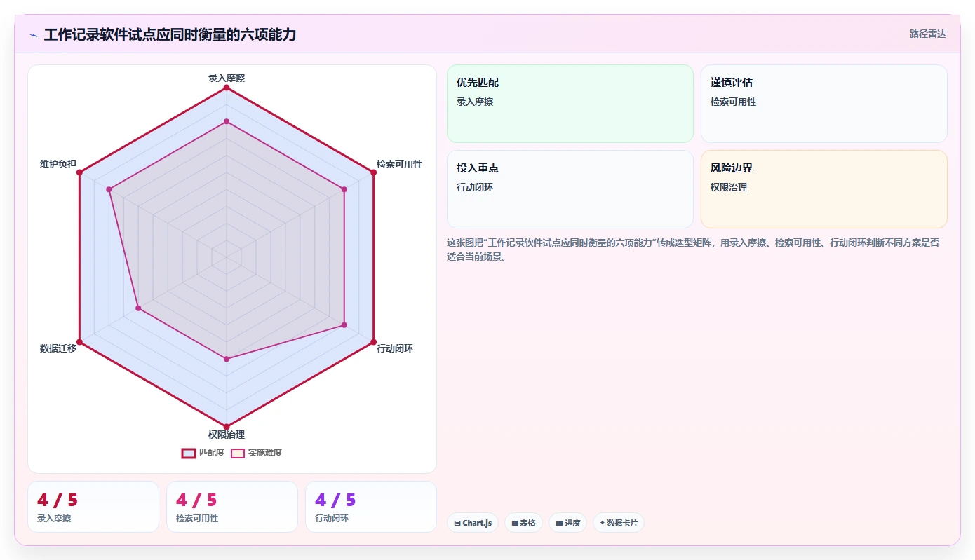Toggle the 实施难度 legend item
This screenshot has width=975, height=560.
(x=257, y=453)
